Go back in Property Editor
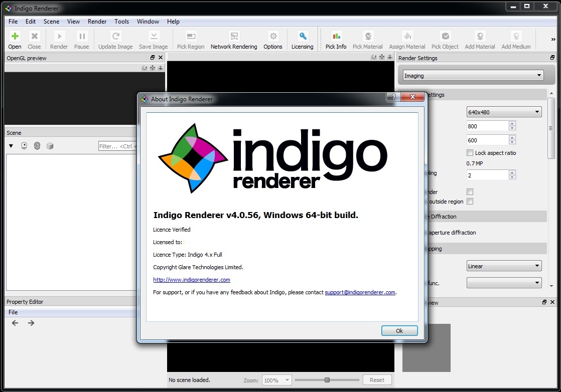The height and width of the screenshot is (392, 561). point(15,323)
